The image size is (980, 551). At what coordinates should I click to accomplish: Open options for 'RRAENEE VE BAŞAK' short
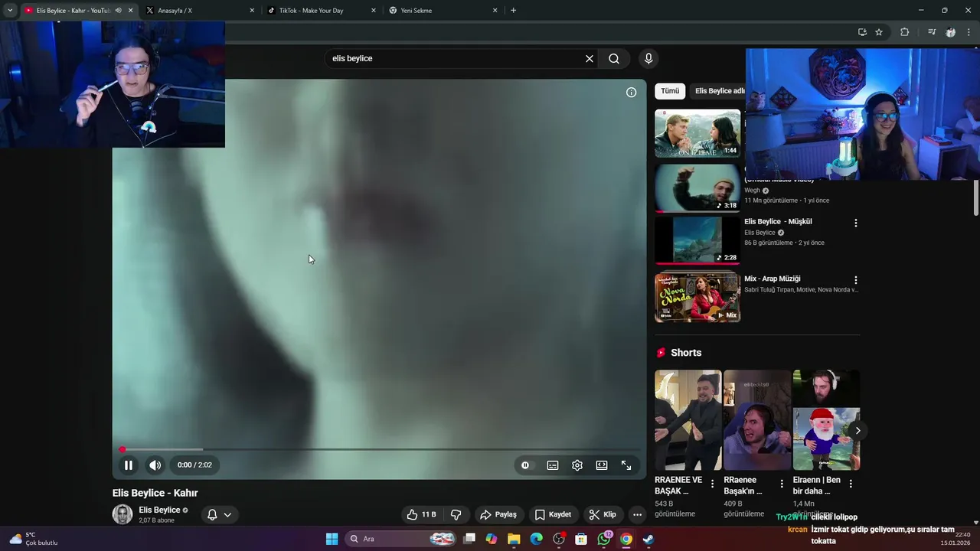[712, 484]
